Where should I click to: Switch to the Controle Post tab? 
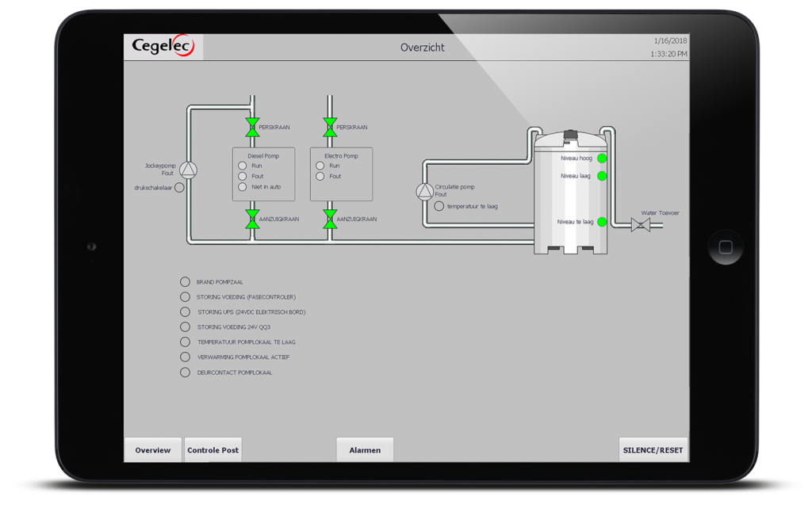213,450
